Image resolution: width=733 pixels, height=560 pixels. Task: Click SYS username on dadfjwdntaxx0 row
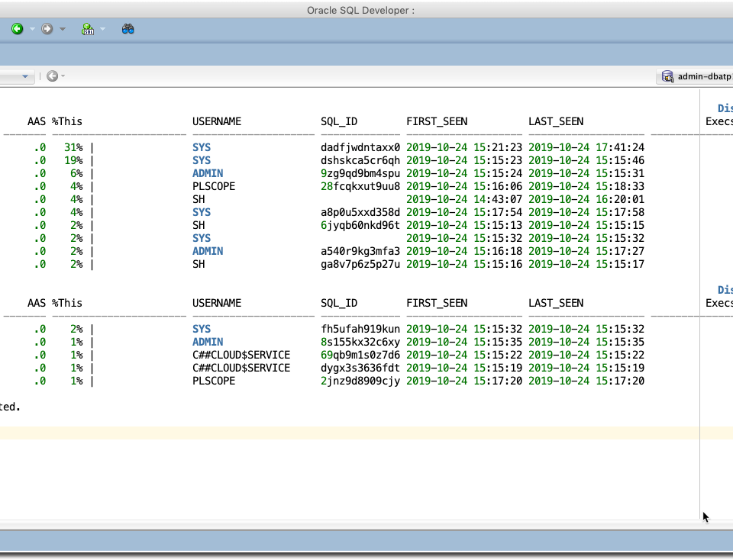[x=202, y=147]
